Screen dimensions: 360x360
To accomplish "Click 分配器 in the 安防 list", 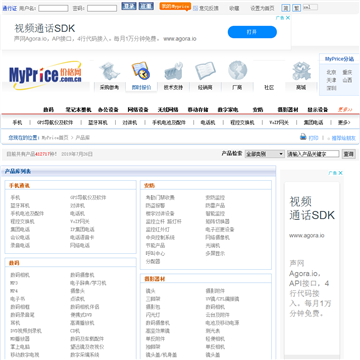I will 153,262.
